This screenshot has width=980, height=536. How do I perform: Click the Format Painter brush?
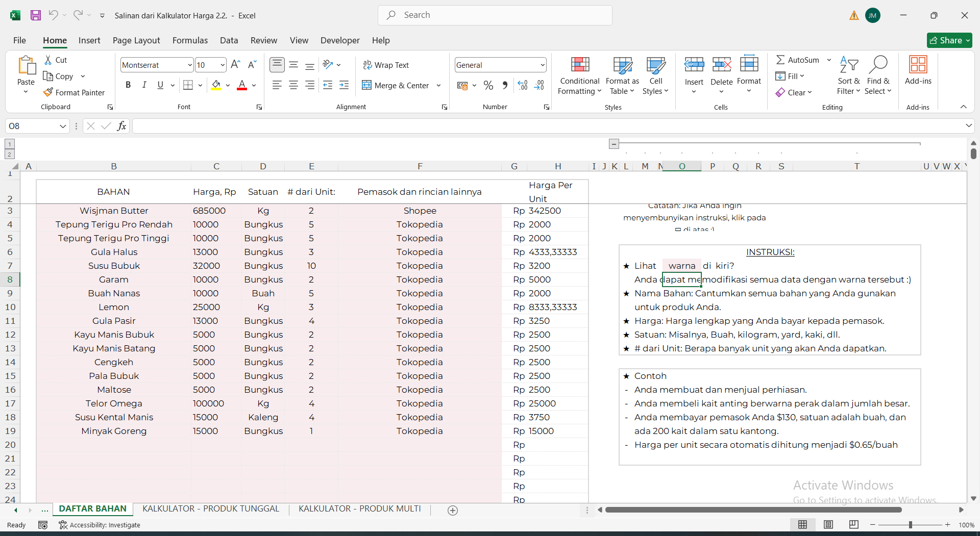(x=48, y=92)
